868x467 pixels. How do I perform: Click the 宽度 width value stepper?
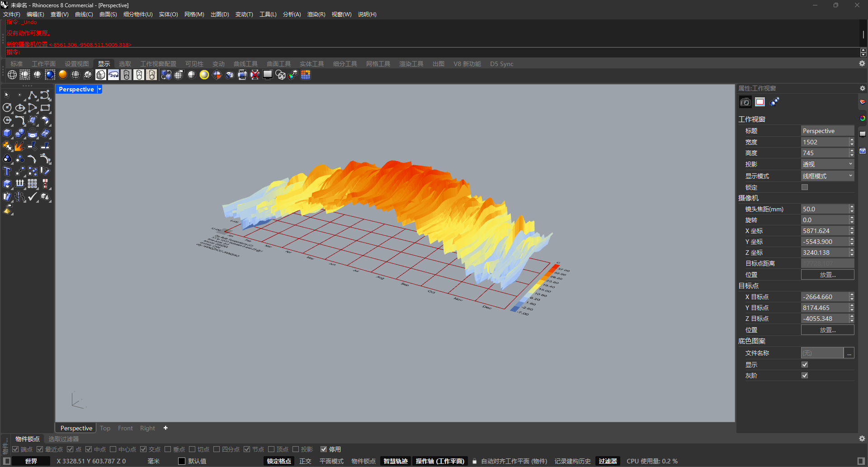click(x=852, y=142)
